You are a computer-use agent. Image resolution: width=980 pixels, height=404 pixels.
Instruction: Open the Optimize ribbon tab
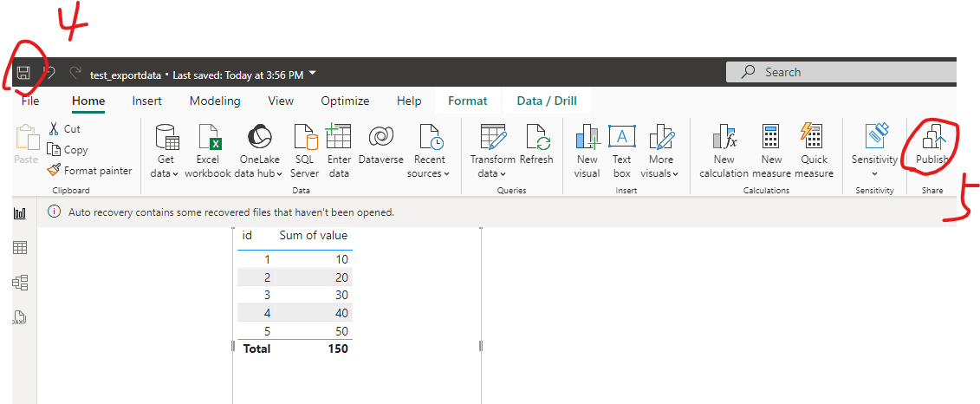tap(345, 101)
